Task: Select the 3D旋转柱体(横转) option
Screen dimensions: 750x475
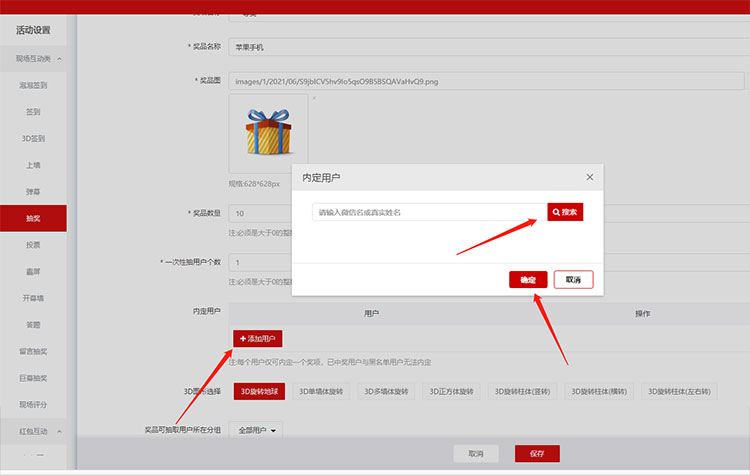Action: tap(599, 391)
